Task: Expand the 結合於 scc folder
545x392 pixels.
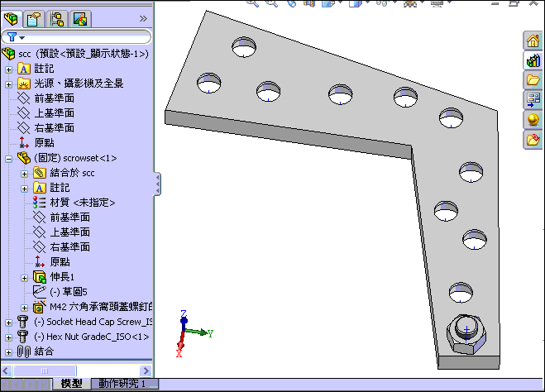Action: point(24,174)
